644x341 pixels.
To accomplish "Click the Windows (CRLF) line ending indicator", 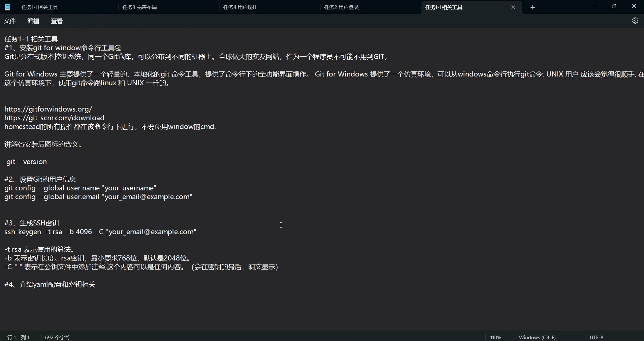I will [x=537, y=337].
